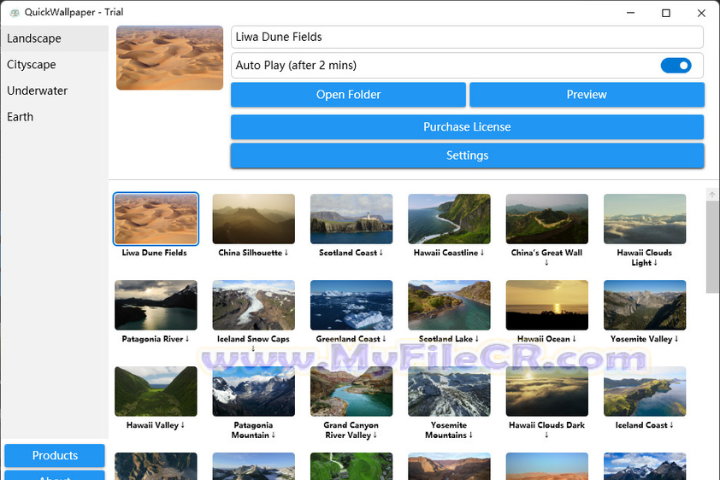720x480 pixels.
Task: Select the Patagonia Mountain thumbnail
Action: point(253,391)
